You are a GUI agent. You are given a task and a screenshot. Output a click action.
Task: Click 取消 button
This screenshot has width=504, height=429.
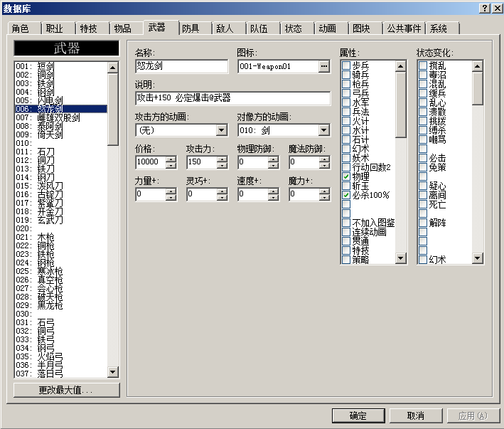coord(416,415)
